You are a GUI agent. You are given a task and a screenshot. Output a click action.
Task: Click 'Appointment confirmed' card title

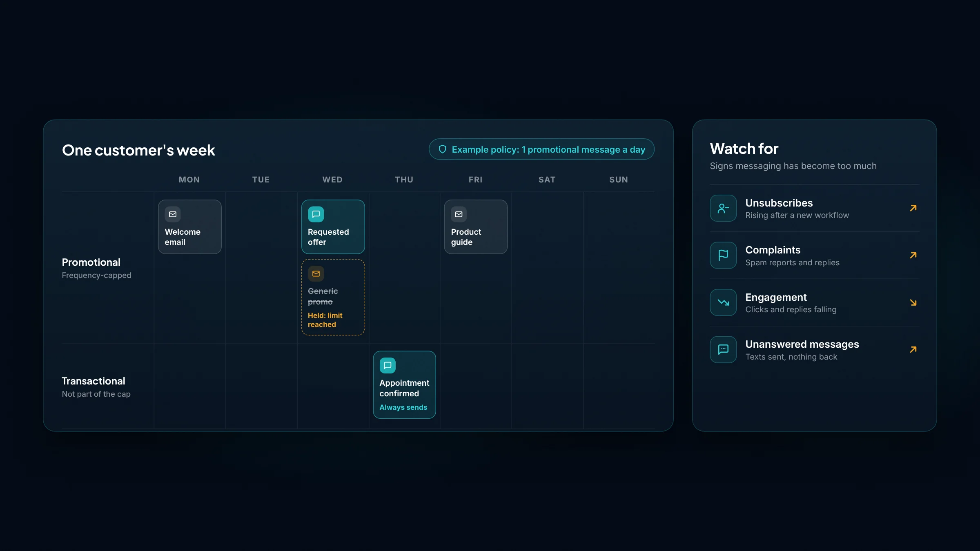pos(404,388)
